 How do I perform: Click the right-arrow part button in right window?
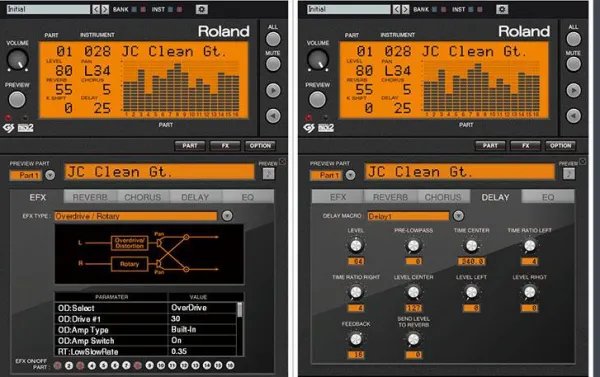click(x=573, y=90)
